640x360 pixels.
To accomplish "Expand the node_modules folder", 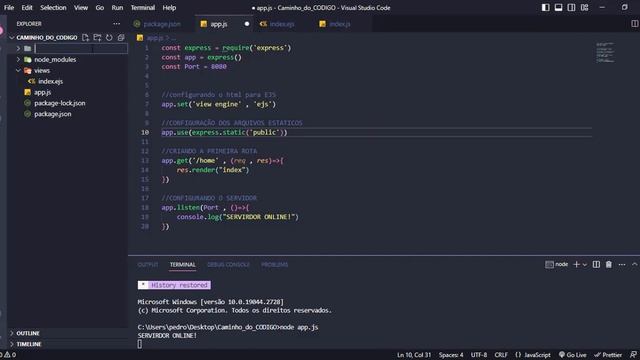I will pyautogui.click(x=18, y=60).
